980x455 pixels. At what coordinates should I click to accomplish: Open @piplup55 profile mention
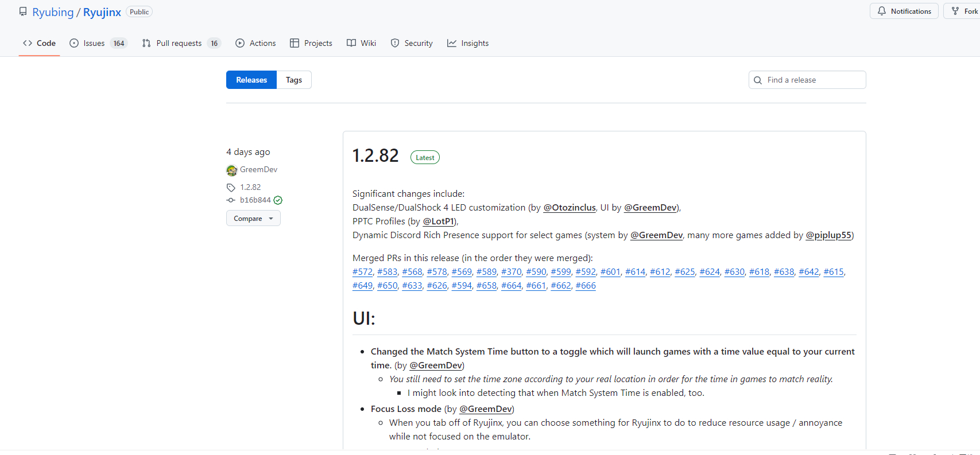click(828, 235)
